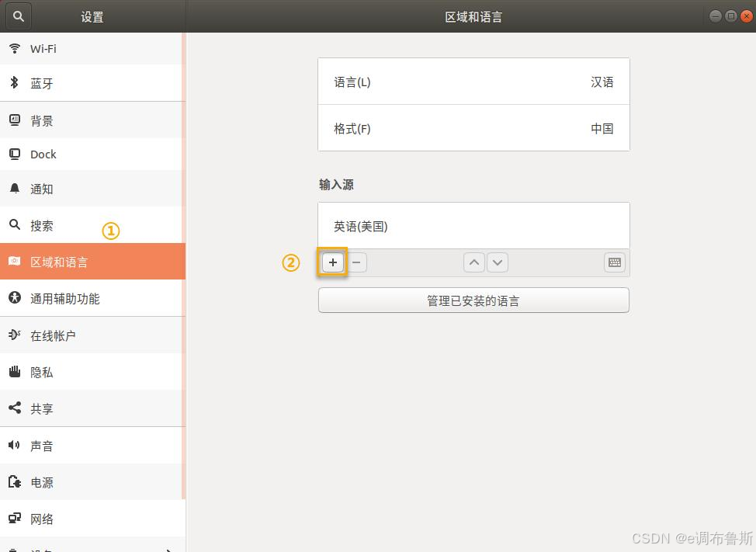756x552 pixels.
Task: Click the bell icon beside 通知
Action: coord(15,189)
